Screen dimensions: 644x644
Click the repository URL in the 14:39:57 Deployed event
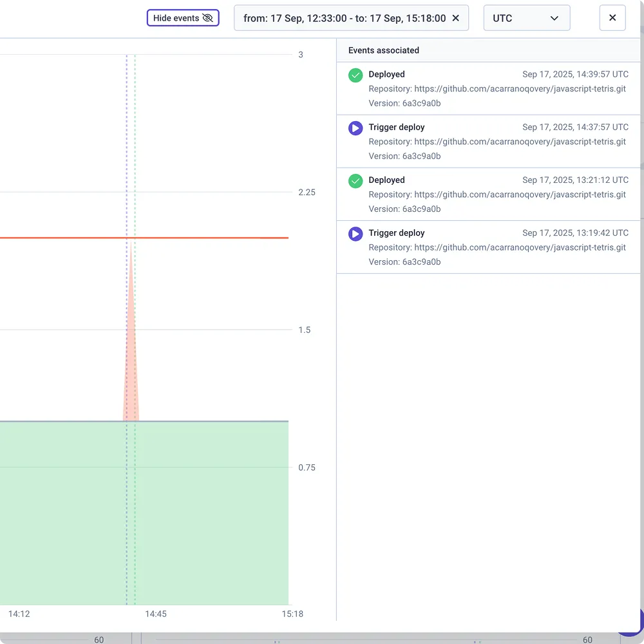pyautogui.click(x=520, y=89)
